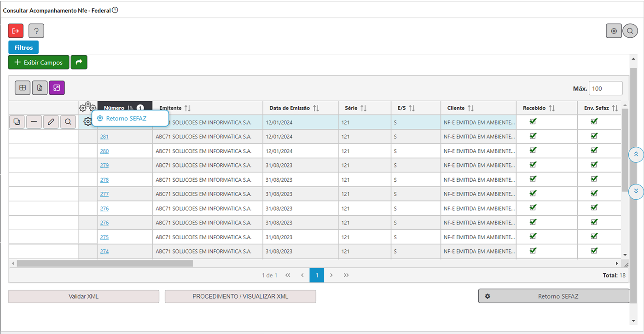Image resolution: width=644 pixels, height=334 pixels.
Task: Toggle Recebido checkbox for invoice 274
Action: click(533, 251)
